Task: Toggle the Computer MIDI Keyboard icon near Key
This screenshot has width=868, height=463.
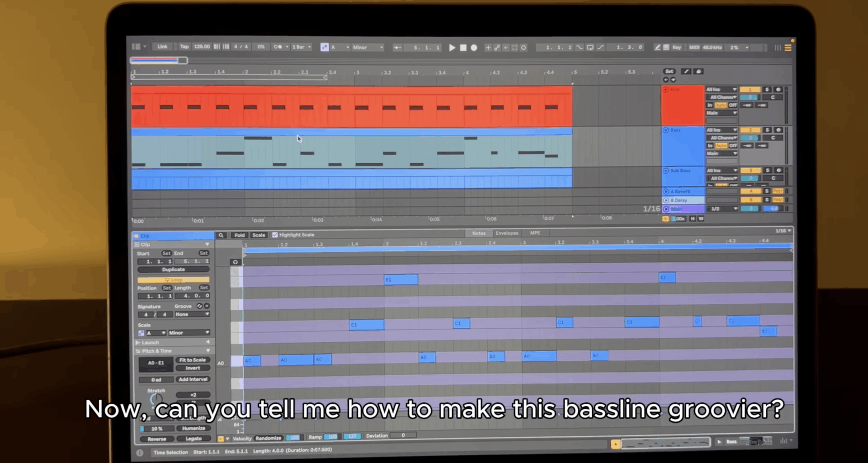Action: pos(665,47)
